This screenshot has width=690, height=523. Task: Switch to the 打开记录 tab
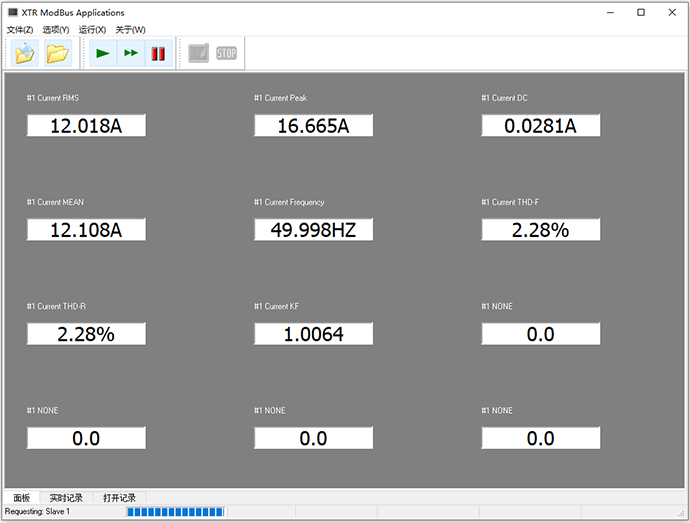point(119,497)
